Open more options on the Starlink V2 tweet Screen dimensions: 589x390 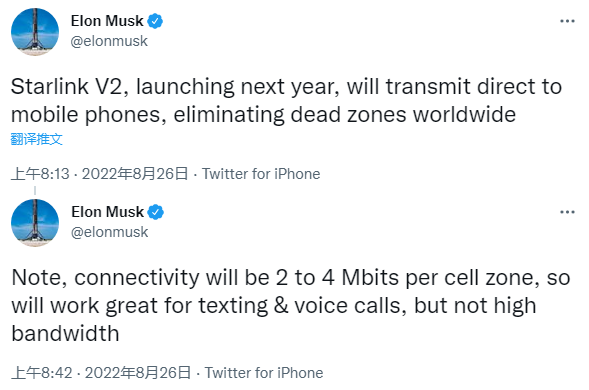(567, 21)
